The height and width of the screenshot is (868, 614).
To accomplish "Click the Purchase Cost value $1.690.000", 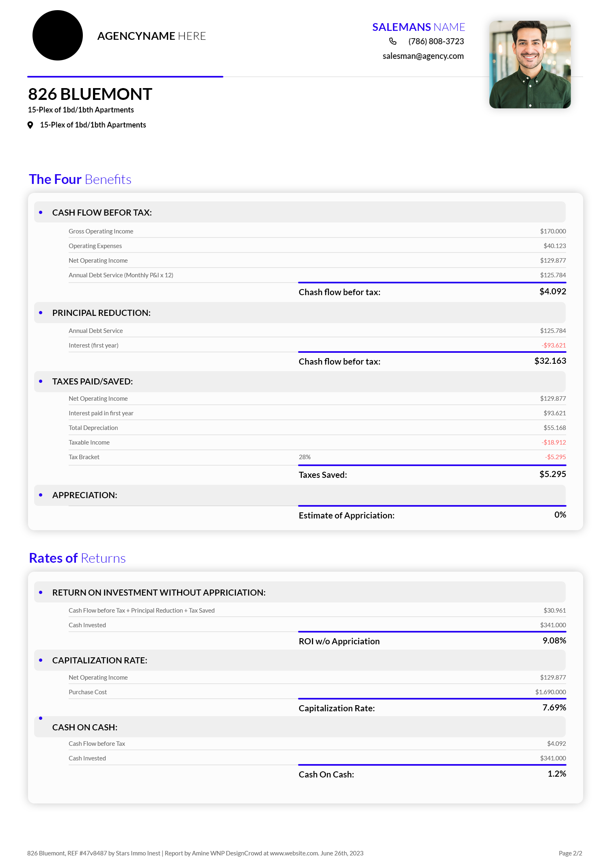I will 550,692.
